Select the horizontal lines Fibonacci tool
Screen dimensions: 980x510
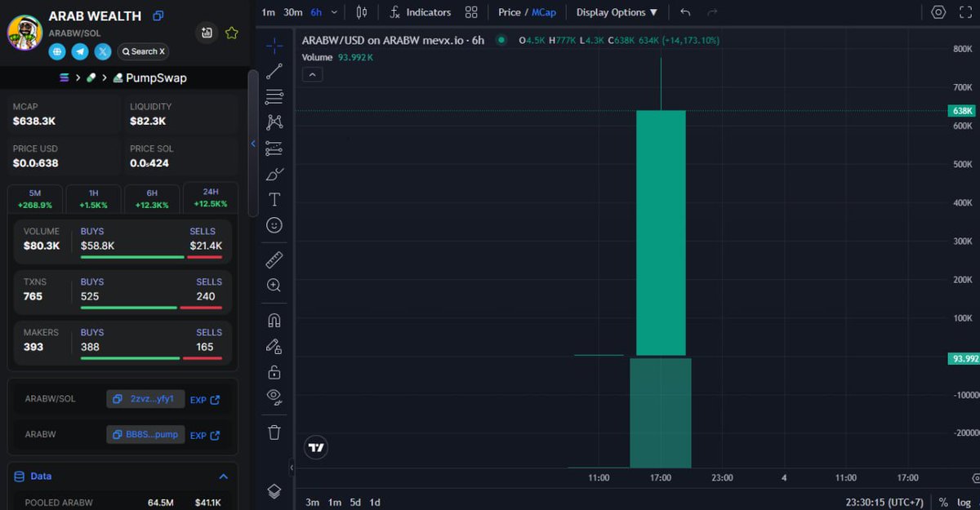point(274,97)
